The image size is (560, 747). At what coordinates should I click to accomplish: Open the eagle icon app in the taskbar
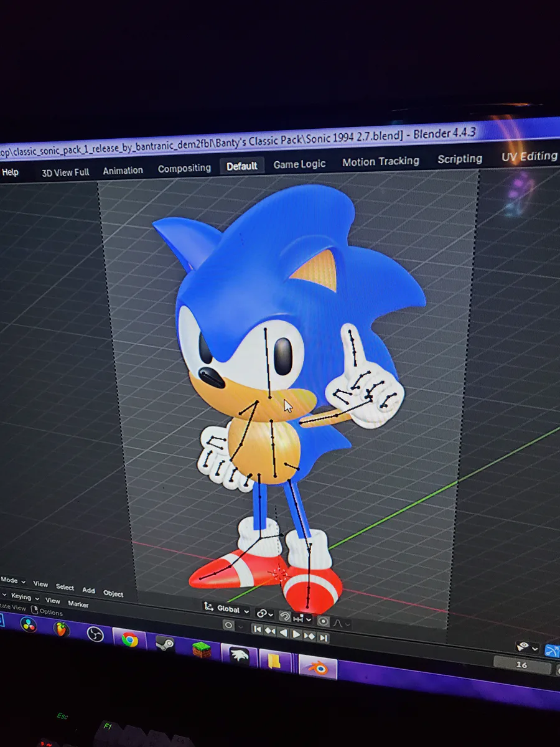coord(238,655)
